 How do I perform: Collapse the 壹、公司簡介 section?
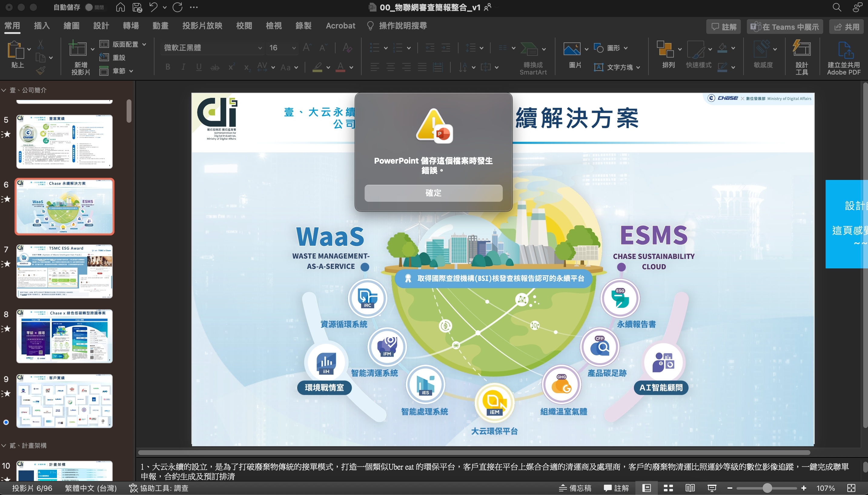(x=4, y=90)
